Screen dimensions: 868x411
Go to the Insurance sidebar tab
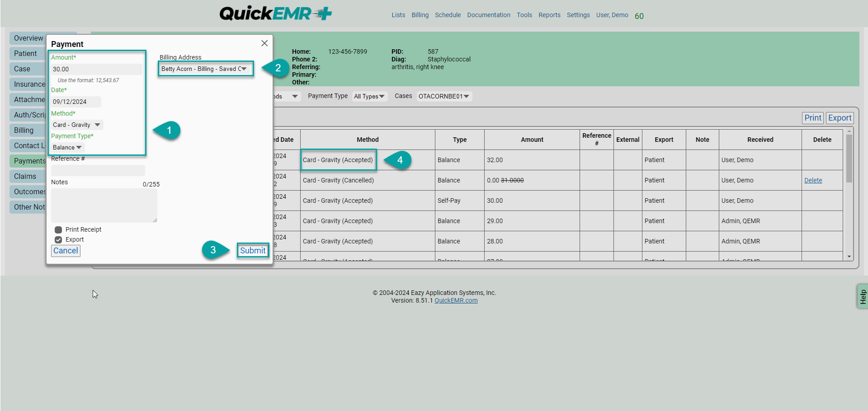click(28, 84)
